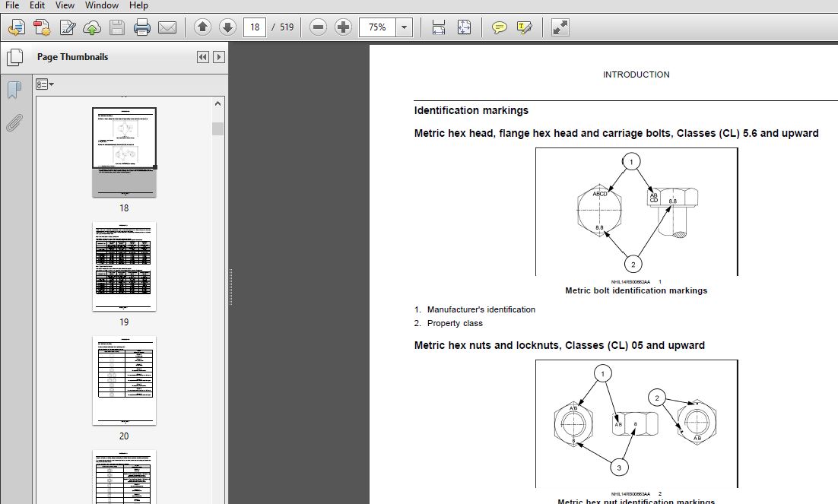Go to next page with down arrow
This screenshot has height=504, width=838.
tap(227, 27)
